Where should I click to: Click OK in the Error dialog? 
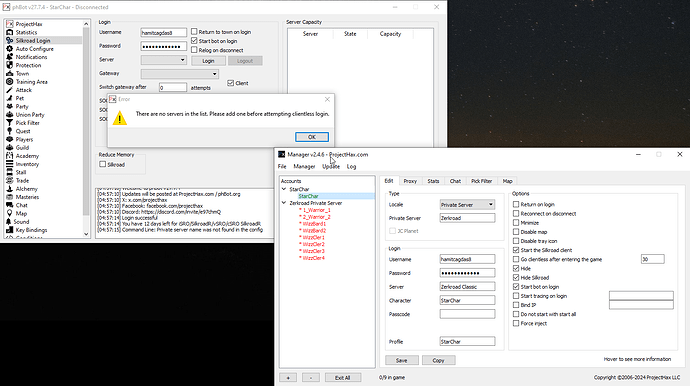click(x=312, y=137)
